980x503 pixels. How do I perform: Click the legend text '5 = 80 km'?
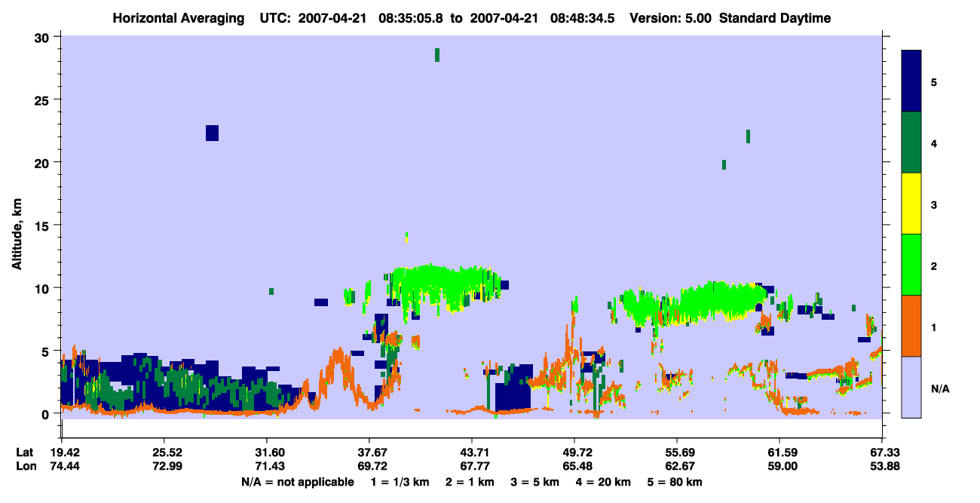pyautogui.click(x=674, y=482)
